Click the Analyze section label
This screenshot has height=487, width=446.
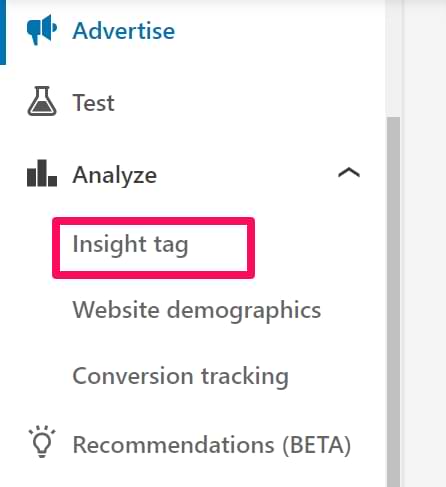pos(115,175)
